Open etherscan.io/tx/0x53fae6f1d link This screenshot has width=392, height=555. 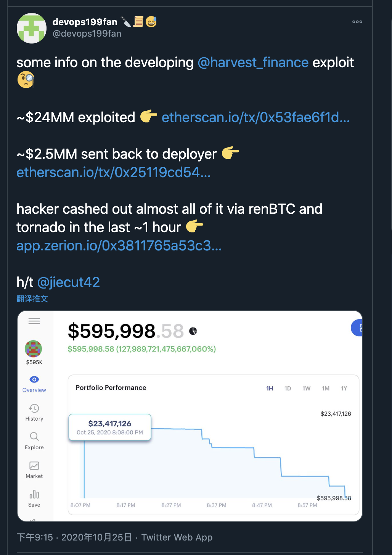[255, 118]
